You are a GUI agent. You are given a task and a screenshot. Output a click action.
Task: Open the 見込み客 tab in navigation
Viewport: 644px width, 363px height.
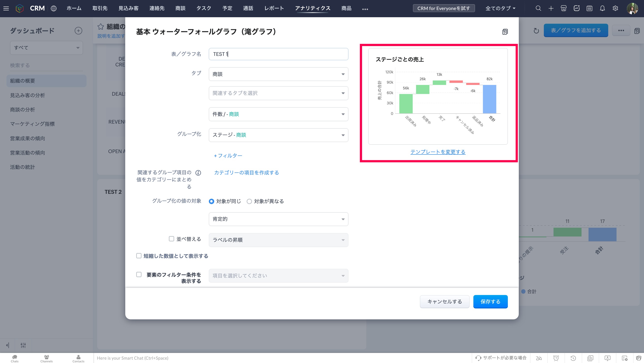tap(128, 8)
